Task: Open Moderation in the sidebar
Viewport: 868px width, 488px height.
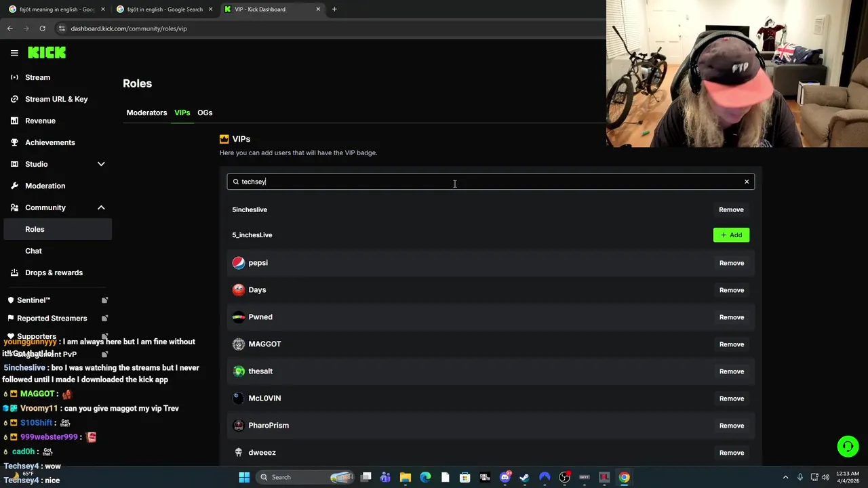Action: tap(45, 186)
